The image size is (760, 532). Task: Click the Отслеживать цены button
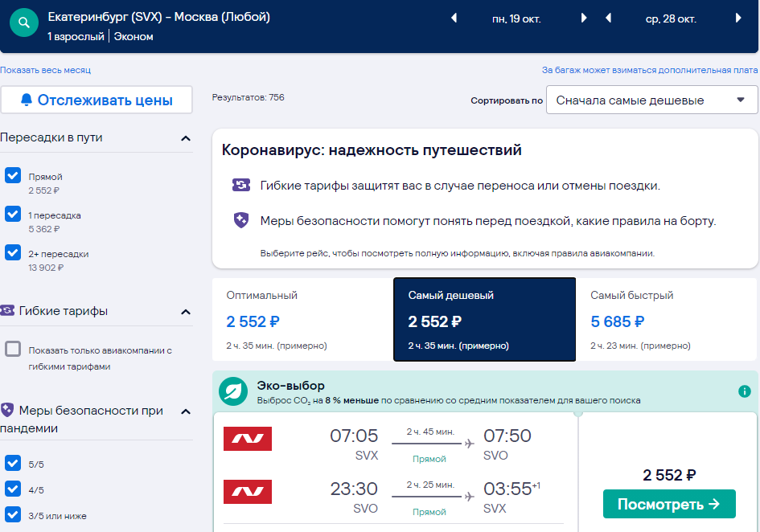pyautogui.click(x=97, y=100)
